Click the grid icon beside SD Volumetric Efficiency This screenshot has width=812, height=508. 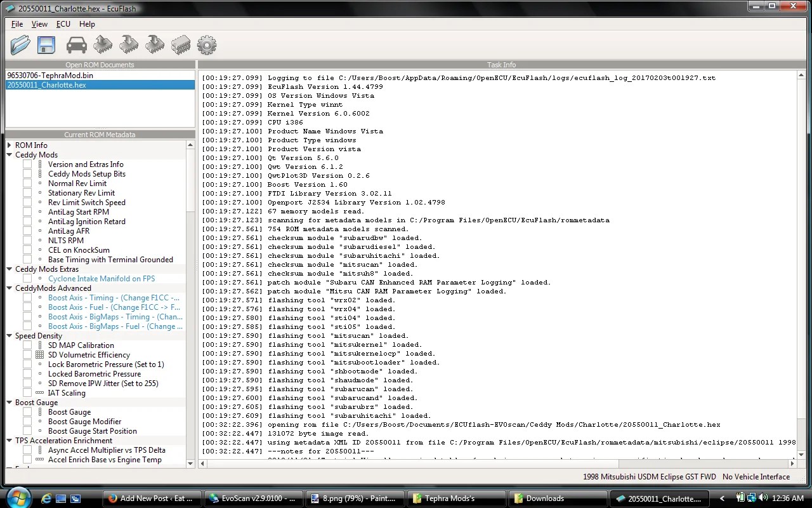tap(40, 355)
